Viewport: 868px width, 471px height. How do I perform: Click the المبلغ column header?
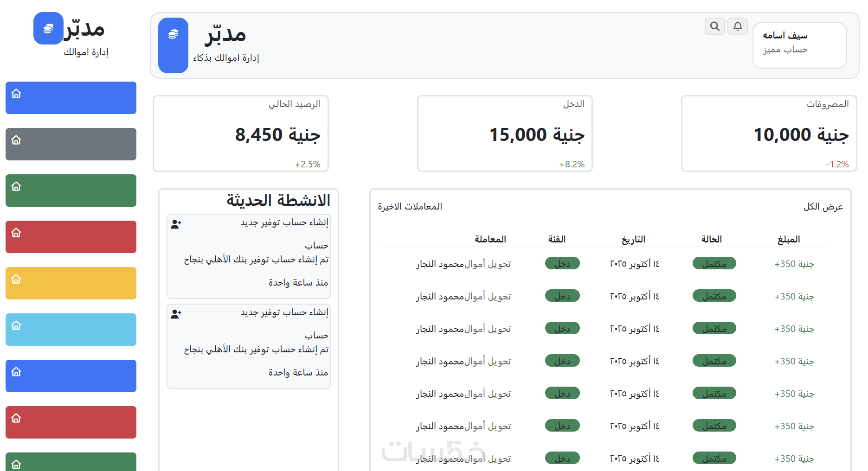tap(789, 239)
